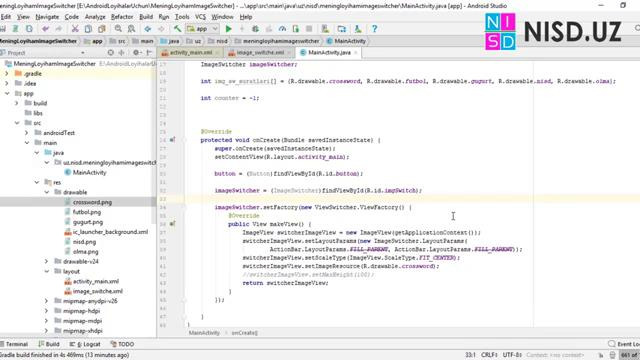Image resolution: width=640 pixels, height=360 pixels.
Task: Collapse the app module folder
Action: (7, 93)
